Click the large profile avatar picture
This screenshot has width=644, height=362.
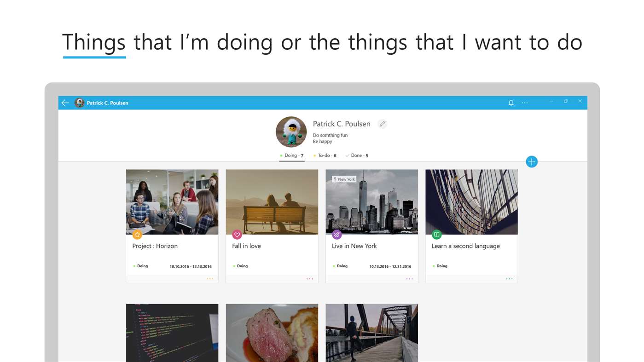[291, 132]
